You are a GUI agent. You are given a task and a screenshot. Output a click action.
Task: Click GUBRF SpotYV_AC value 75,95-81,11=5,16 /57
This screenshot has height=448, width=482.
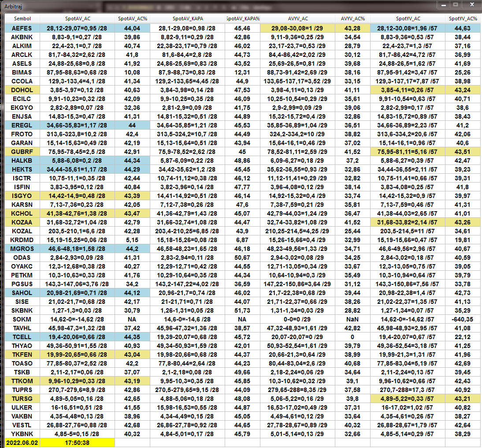click(x=408, y=152)
